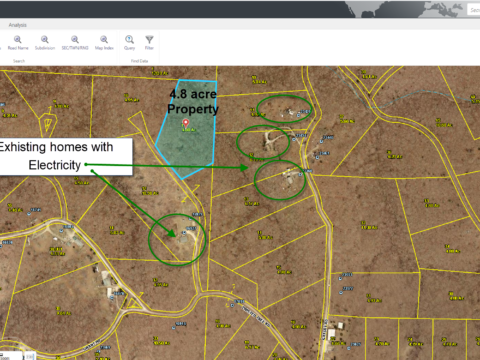Click the topmost green circled home
Screen dimensions: 480x360
coord(284,109)
